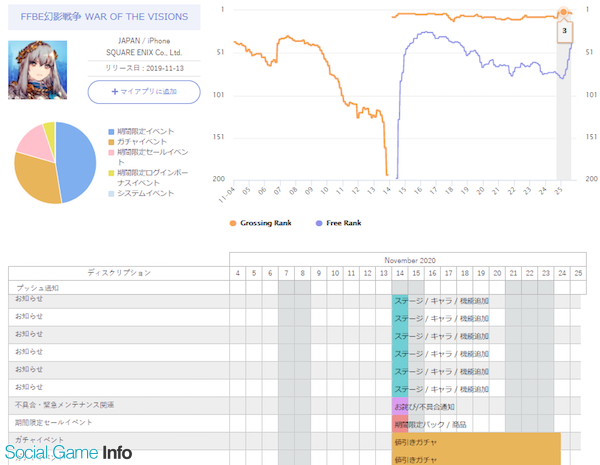Click the FFBE app character icon
This screenshot has height=465, width=600.
click(x=37, y=69)
